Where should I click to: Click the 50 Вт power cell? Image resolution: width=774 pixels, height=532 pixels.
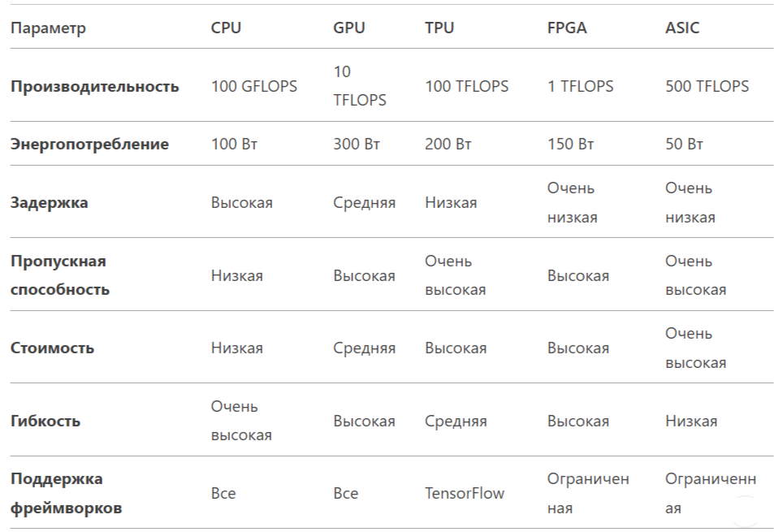(x=684, y=145)
